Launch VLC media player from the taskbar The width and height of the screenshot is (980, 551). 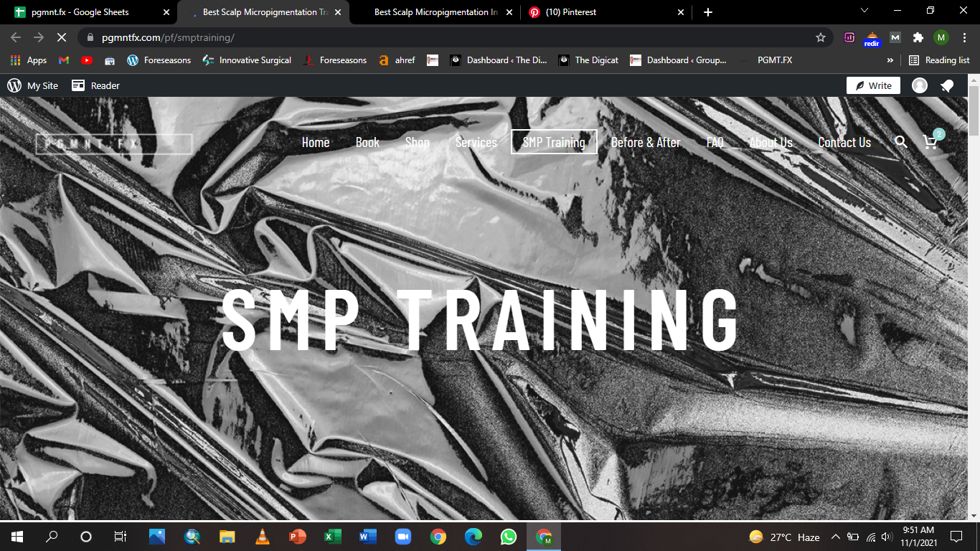coord(262,536)
